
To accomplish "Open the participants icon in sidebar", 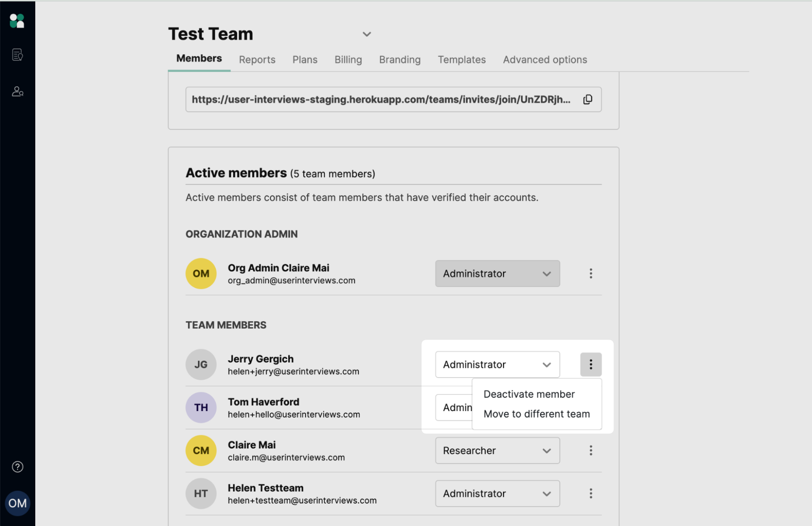I will [x=17, y=91].
